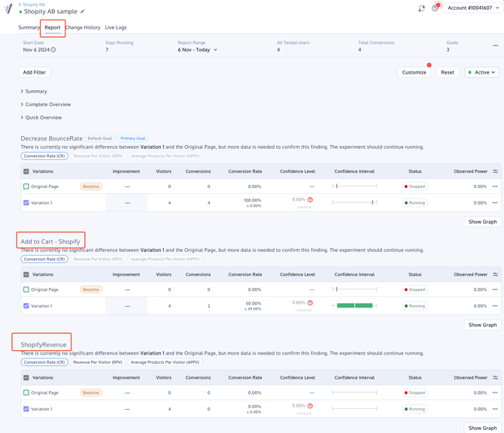Open the report header three-dots menu
Screen dimensions: 504x433
495,45
